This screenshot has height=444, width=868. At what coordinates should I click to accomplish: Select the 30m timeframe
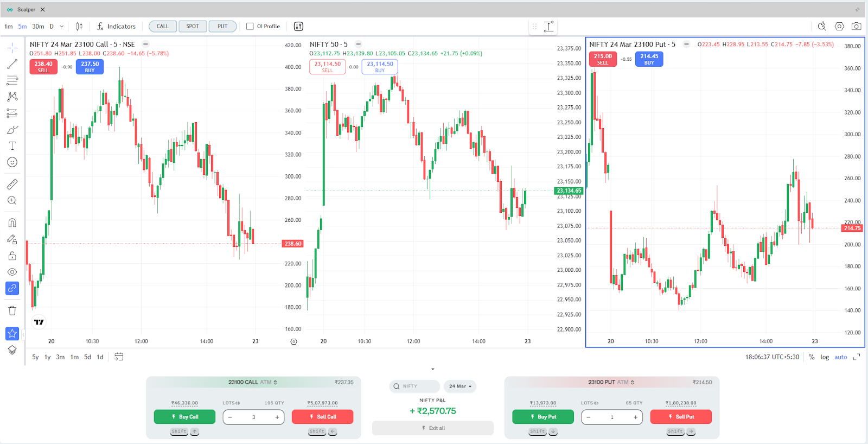coord(38,26)
